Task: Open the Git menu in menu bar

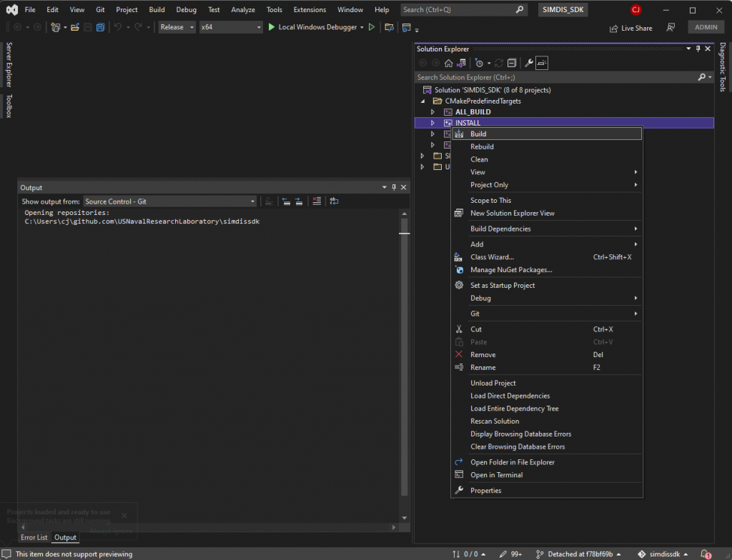Action: coord(100,9)
